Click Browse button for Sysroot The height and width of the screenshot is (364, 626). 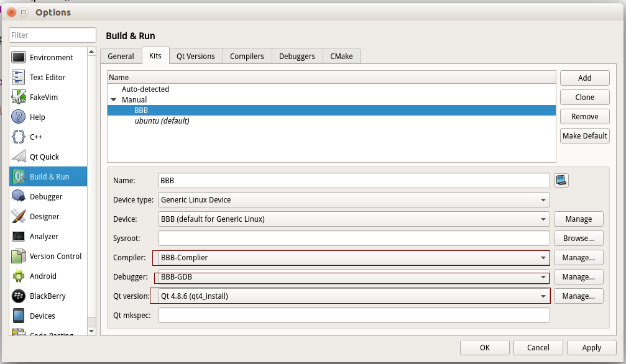click(579, 239)
